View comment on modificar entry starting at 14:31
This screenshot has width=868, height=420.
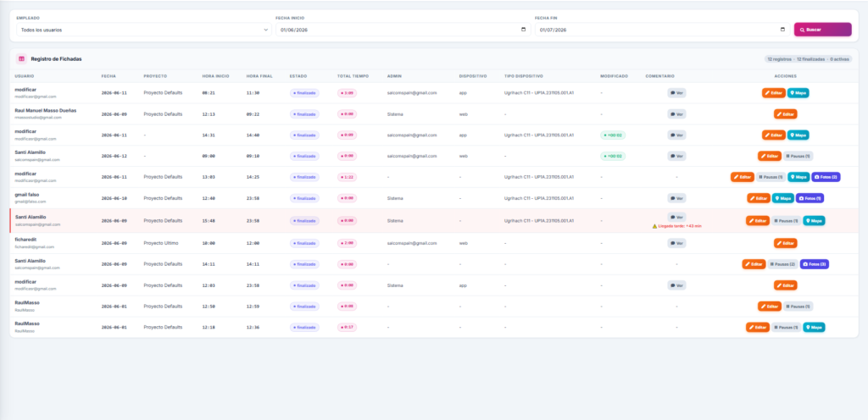[x=676, y=135]
